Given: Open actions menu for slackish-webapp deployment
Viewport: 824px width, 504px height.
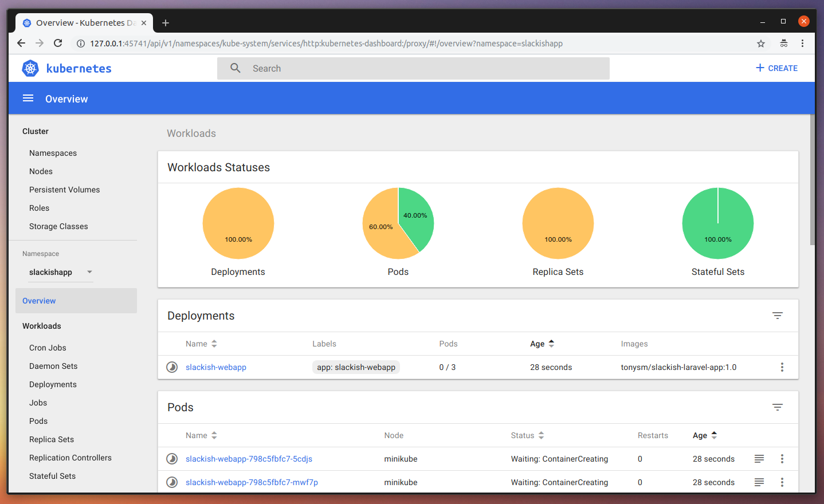Looking at the screenshot, I should click(x=782, y=367).
